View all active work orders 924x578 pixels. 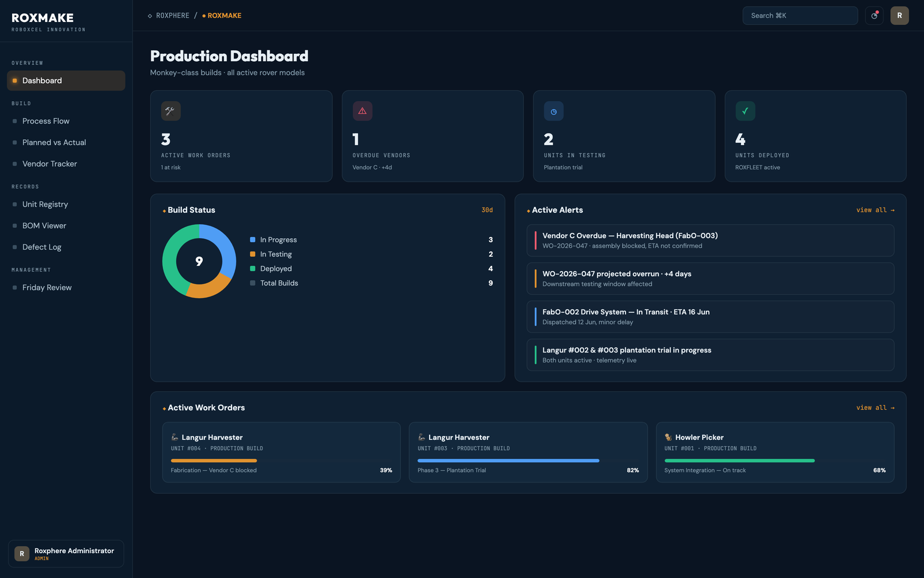pos(875,407)
